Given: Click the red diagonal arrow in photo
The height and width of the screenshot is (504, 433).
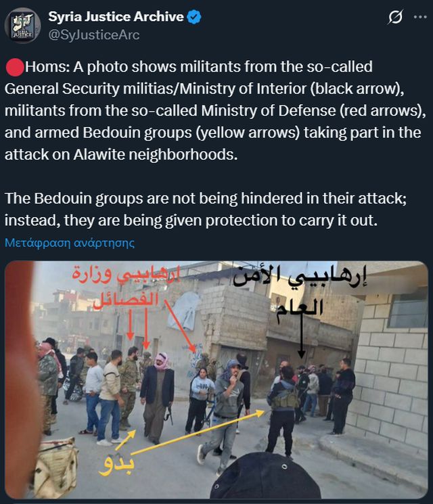Looking at the screenshot, I should [x=181, y=325].
